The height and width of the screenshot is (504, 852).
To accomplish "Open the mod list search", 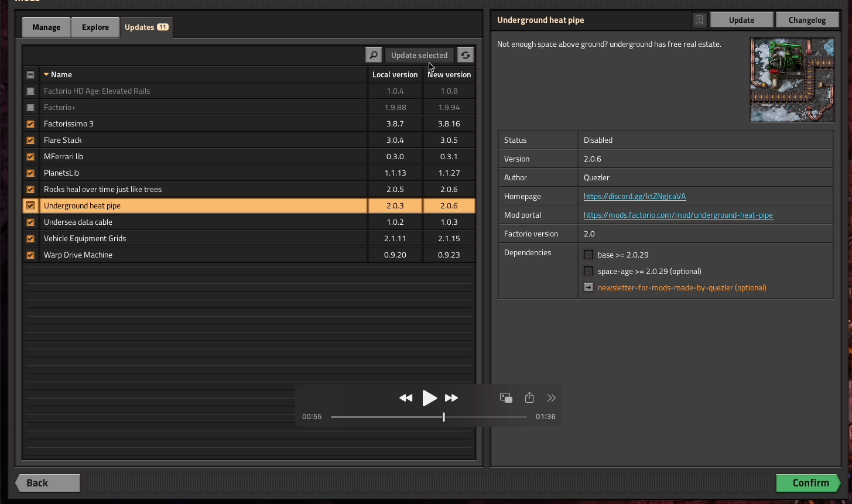I will 373,55.
